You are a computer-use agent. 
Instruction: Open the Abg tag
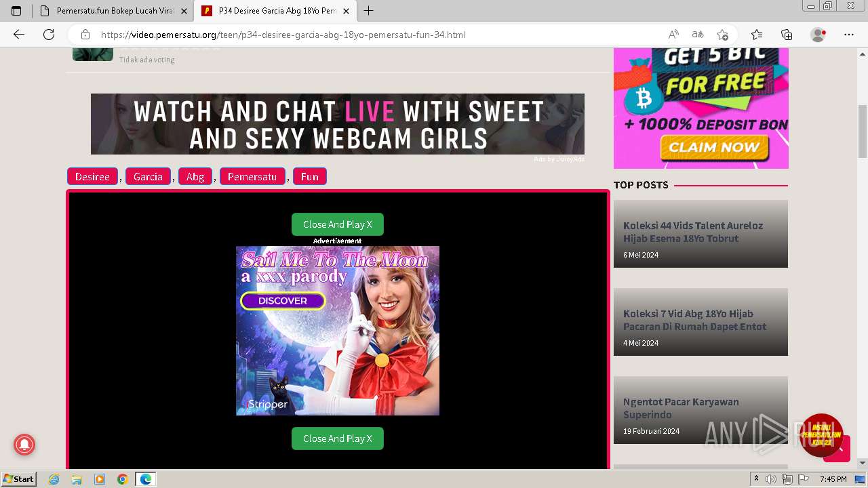[195, 176]
